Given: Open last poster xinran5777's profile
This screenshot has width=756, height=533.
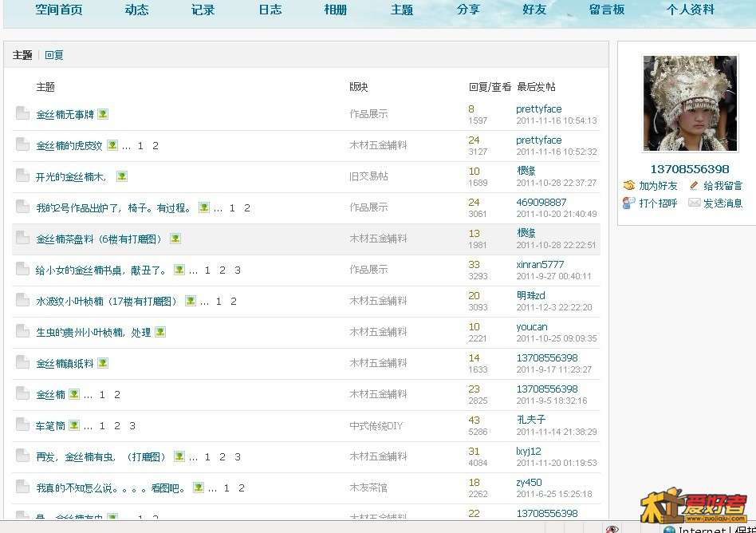Looking at the screenshot, I should click(540, 264).
